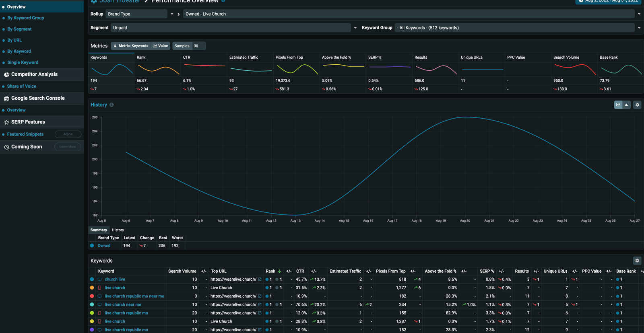
Task: Open the 'live church near me' keyword link
Action: [123, 305]
